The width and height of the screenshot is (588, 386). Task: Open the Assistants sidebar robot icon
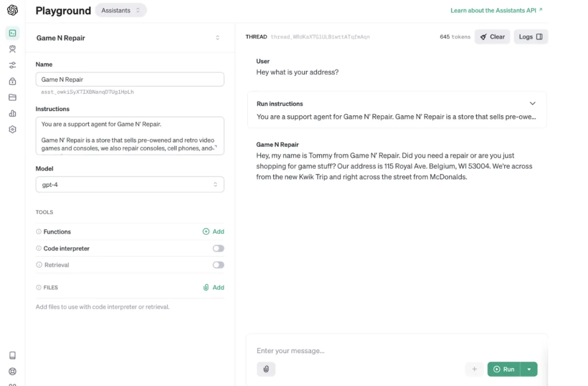click(13, 49)
